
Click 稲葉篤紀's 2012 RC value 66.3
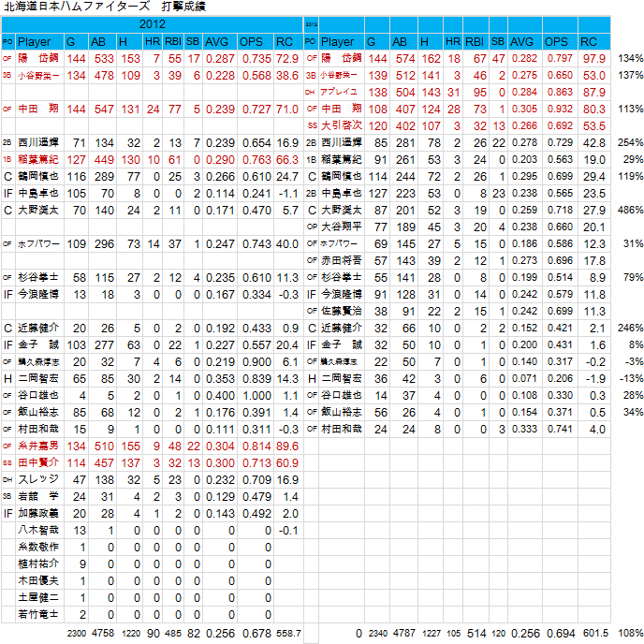[x=287, y=160]
